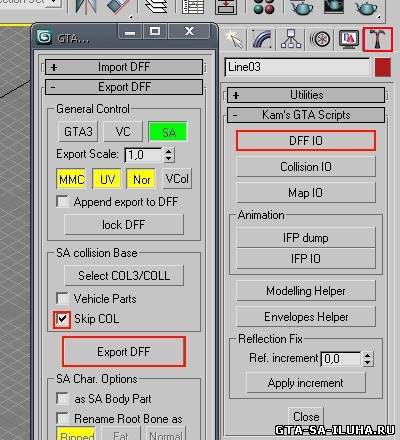
Task: Open the Utilities hammer tab
Action: [378, 39]
